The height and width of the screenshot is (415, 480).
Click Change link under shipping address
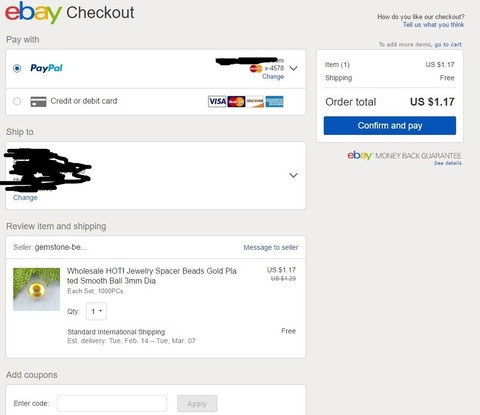click(25, 198)
